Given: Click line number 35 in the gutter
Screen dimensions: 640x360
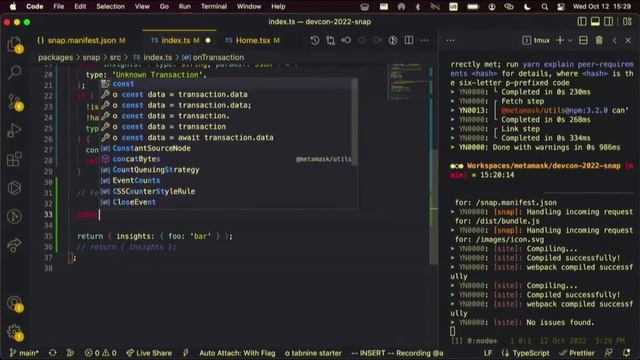Looking at the screenshot, I should point(48,236).
